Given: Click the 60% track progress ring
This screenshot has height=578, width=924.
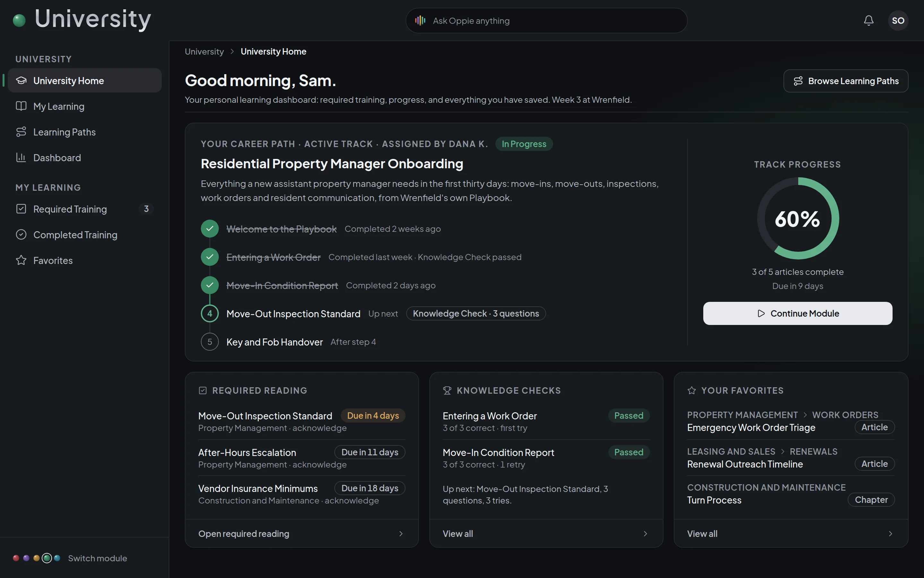Looking at the screenshot, I should [x=798, y=218].
